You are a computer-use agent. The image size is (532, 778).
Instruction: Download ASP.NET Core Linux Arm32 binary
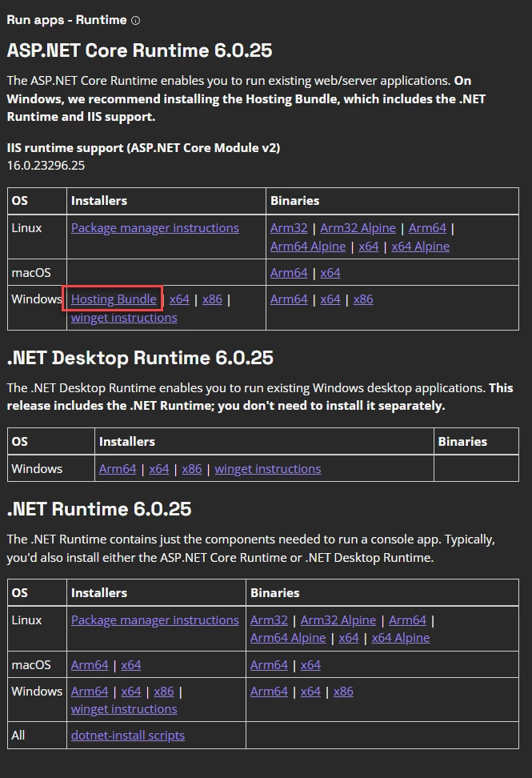289,228
